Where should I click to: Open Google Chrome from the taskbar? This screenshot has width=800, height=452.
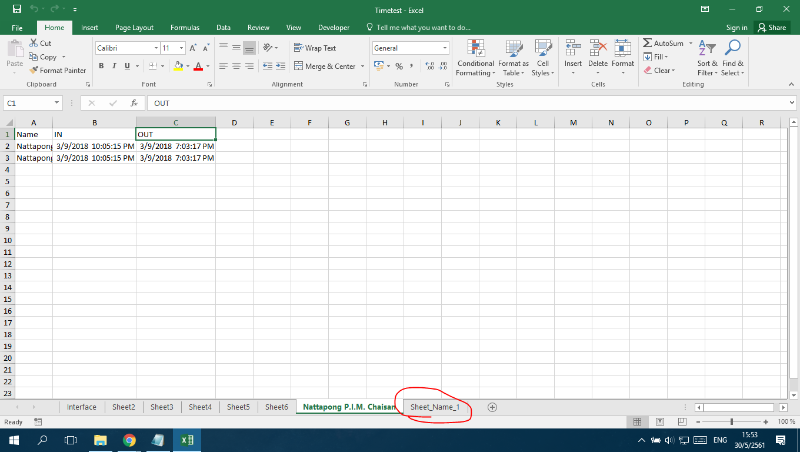[129, 439]
